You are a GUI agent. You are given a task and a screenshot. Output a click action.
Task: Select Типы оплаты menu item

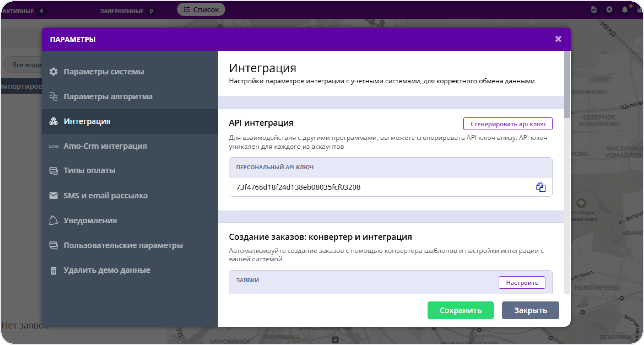tap(89, 170)
